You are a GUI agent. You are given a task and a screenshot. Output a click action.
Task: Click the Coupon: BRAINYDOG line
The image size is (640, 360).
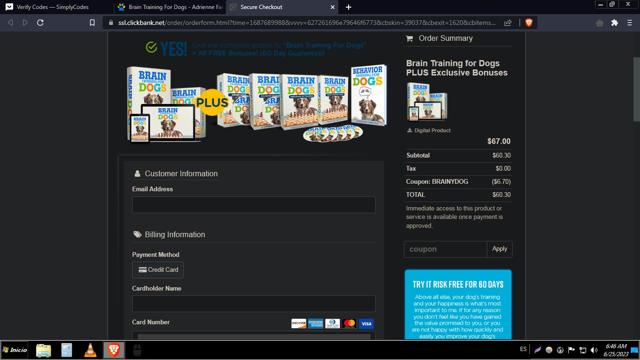pyautogui.click(x=458, y=182)
